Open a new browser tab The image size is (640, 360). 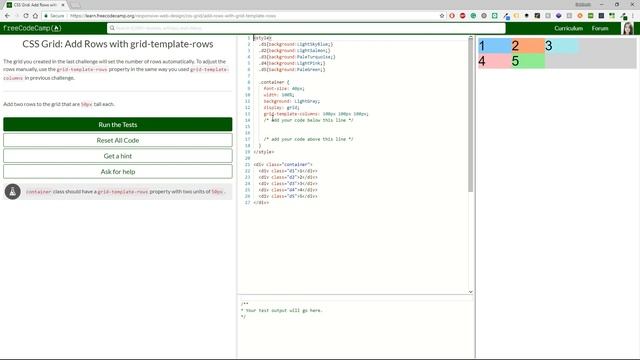pos(76,5)
